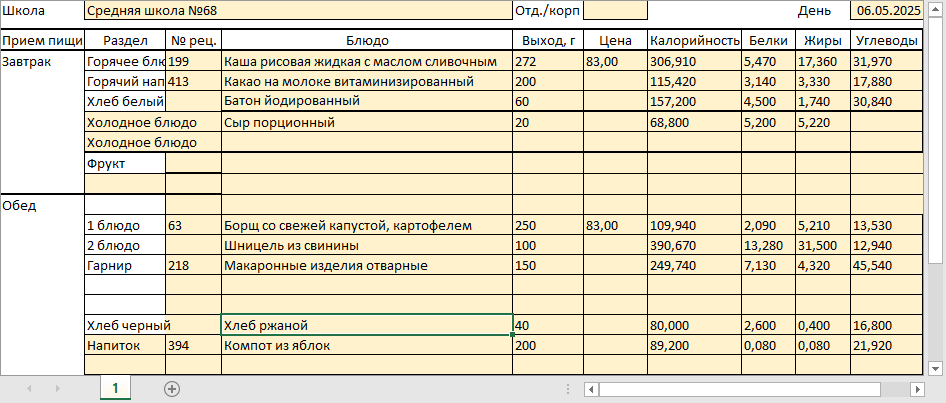Select school name cell Средняя школа №68
Viewport: 946px width, 403px height.
click(298, 10)
